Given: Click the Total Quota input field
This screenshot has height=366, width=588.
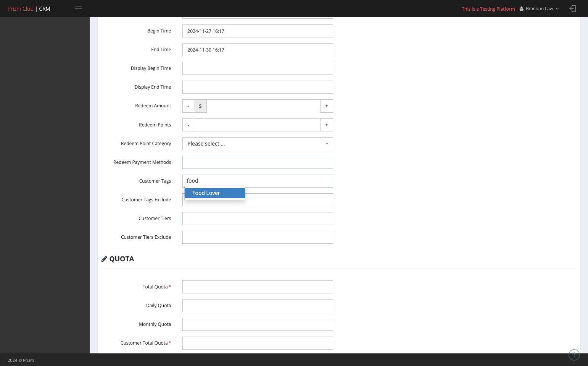Looking at the screenshot, I should coord(258,287).
